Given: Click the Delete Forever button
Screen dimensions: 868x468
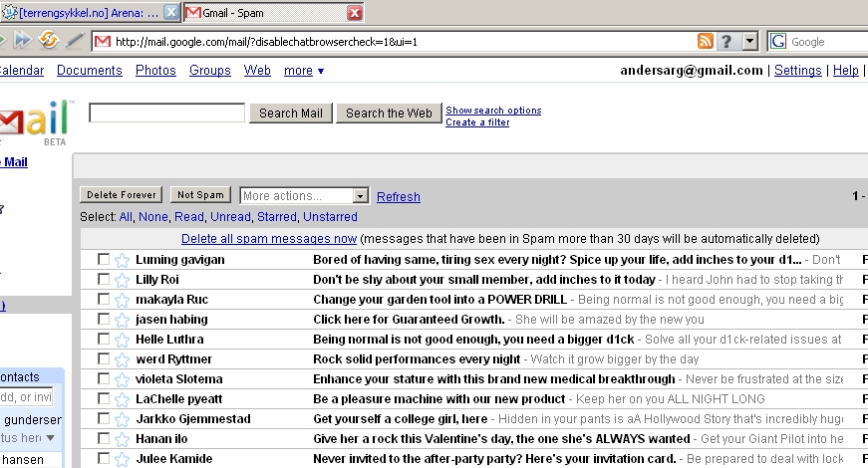Looking at the screenshot, I should pos(122,195).
